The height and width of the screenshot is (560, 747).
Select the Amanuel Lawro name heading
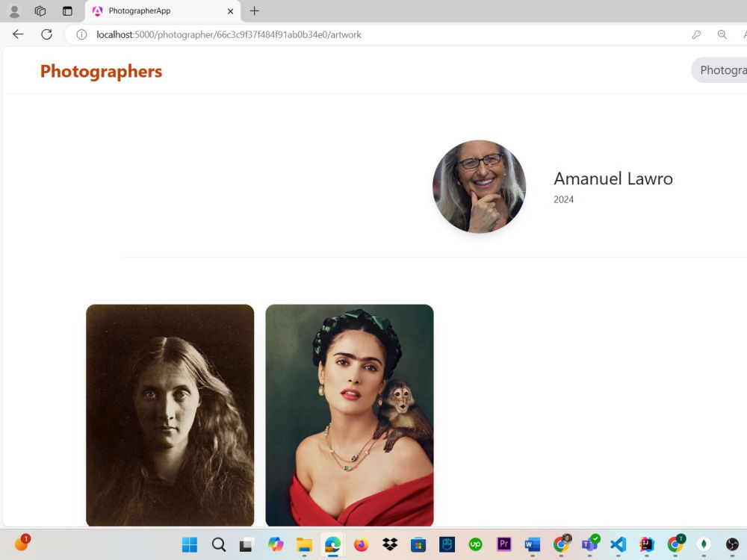[613, 178]
